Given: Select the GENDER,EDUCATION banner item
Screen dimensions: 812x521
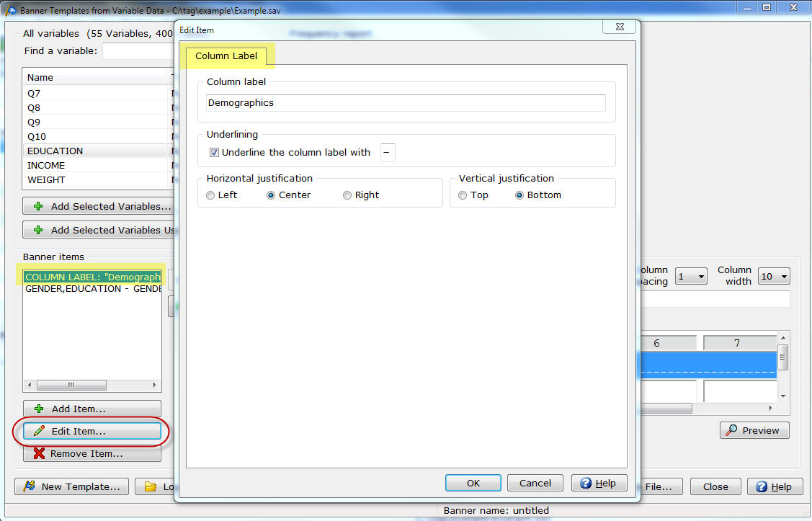Looking at the screenshot, I should 92,289.
